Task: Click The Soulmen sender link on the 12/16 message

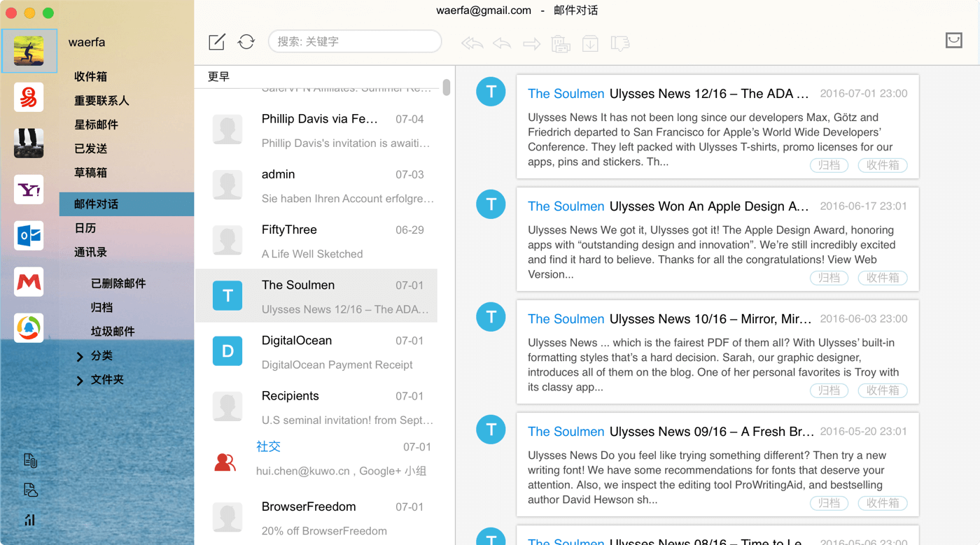Action: tap(566, 94)
